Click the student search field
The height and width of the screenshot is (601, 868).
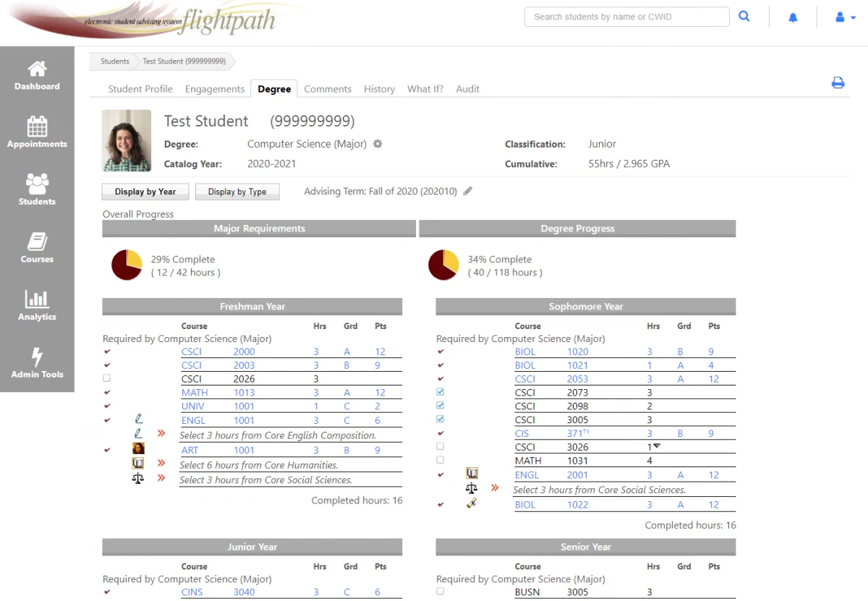point(627,17)
